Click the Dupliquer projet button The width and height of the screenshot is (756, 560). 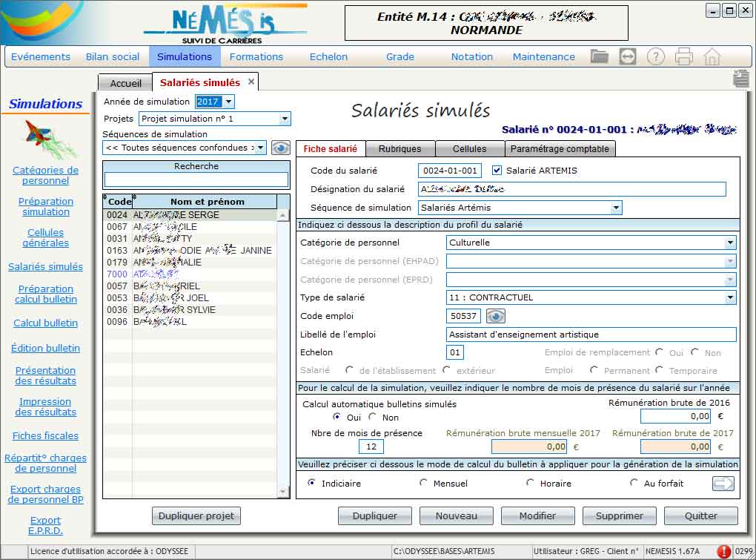[196, 515]
